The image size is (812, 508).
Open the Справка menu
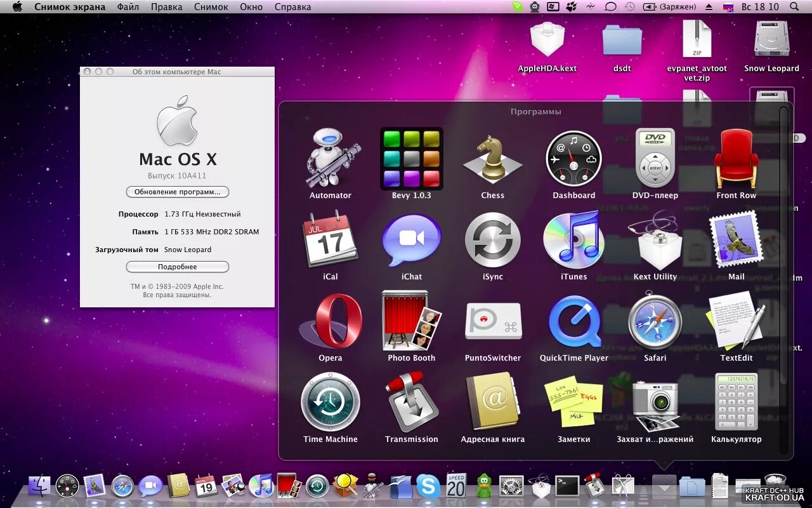292,7
